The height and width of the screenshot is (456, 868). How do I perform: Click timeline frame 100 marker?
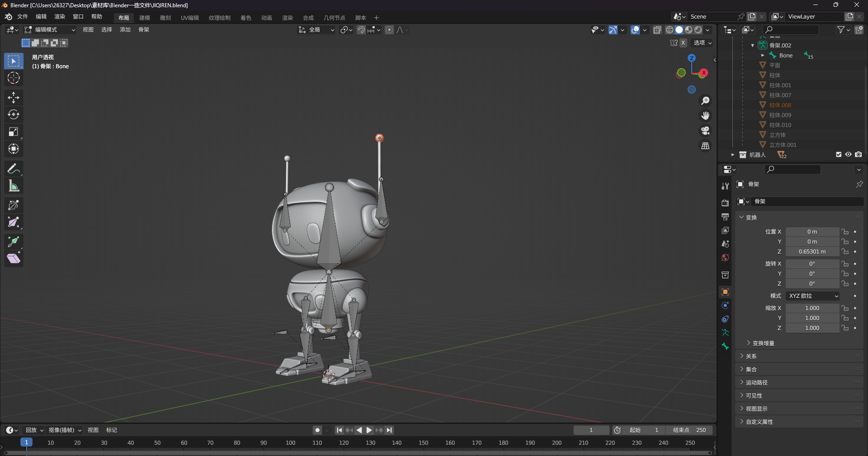coord(290,443)
